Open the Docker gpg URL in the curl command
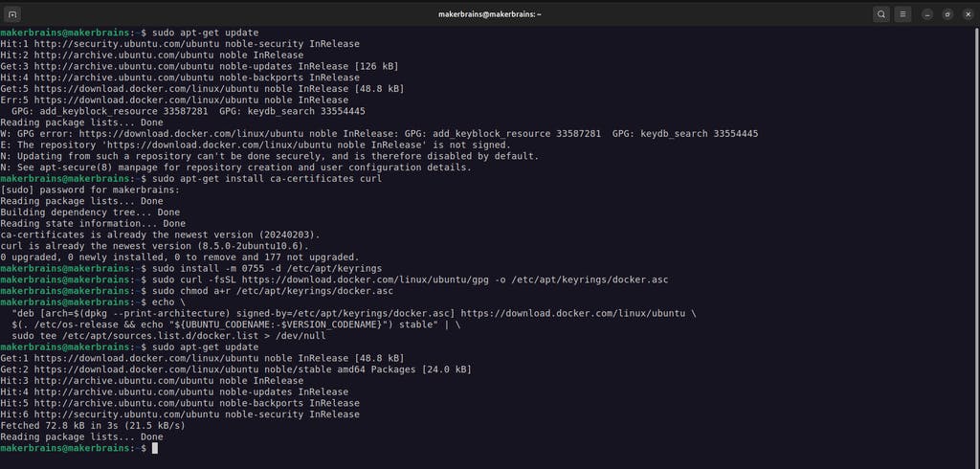 365,280
